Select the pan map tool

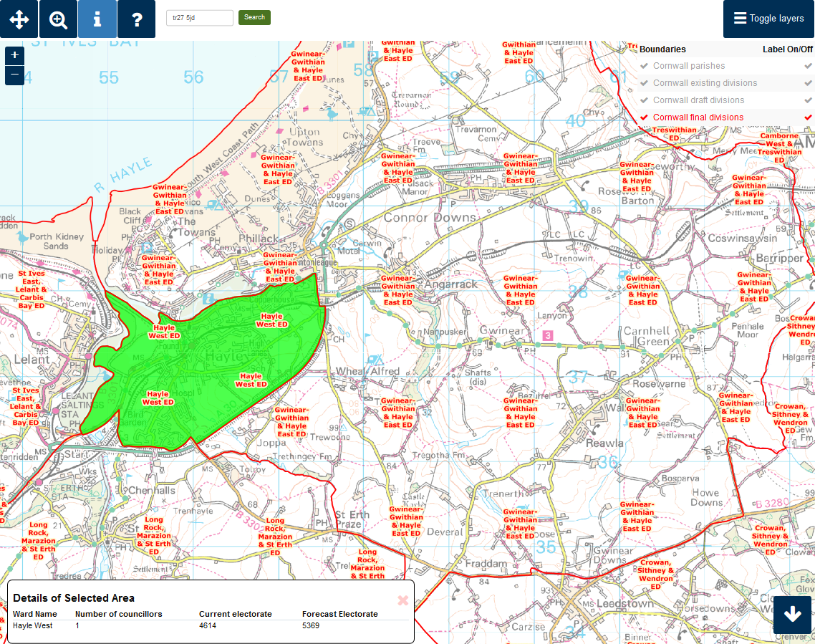(19, 19)
